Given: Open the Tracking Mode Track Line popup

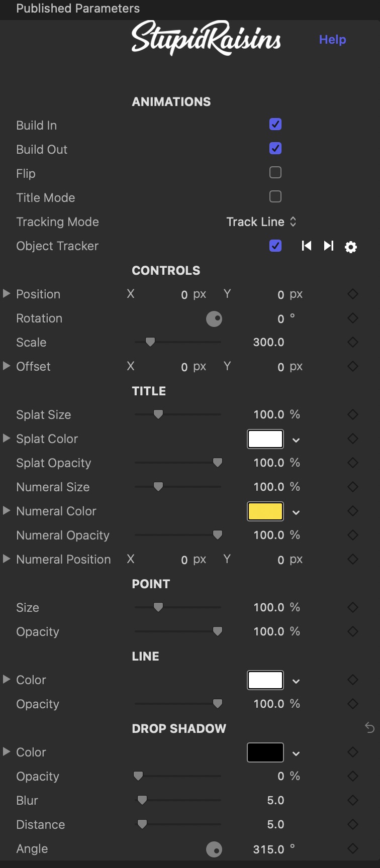Looking at the screenshot, I should tap(261, 222).
